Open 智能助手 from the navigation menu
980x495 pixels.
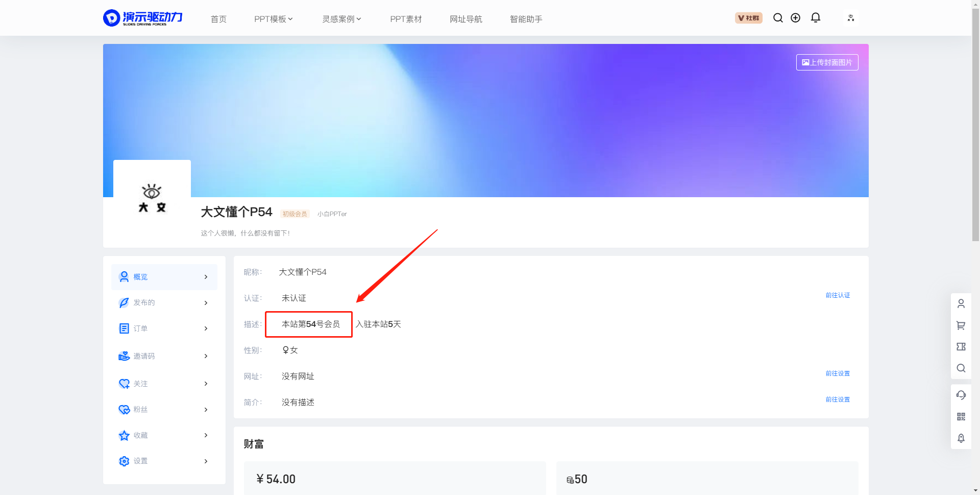click(x=526, y=19)
